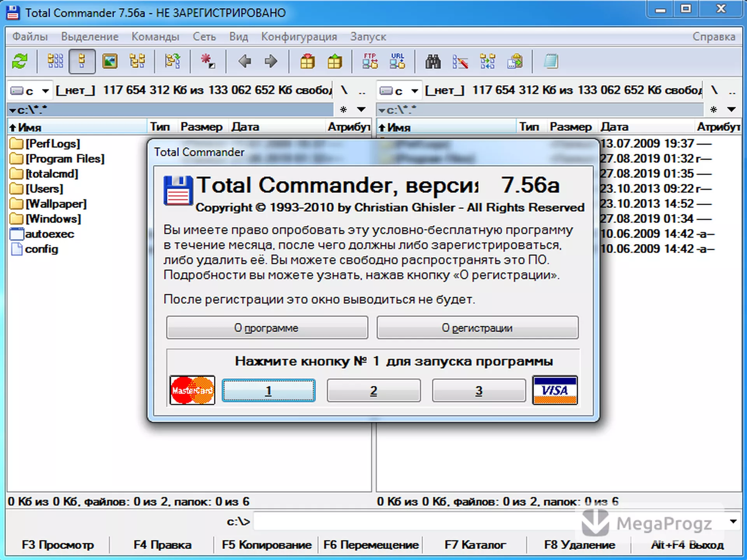The image size is (747, 560).
Task: Click the F7 Каталог button
Action: (x=475, y=545)
